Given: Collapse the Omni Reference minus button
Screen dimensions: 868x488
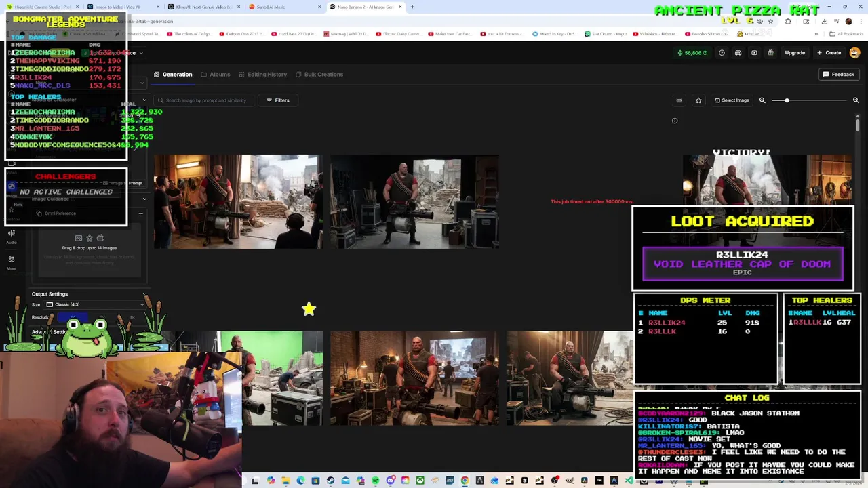Looking at the screenshot, I should pos(140,213).
